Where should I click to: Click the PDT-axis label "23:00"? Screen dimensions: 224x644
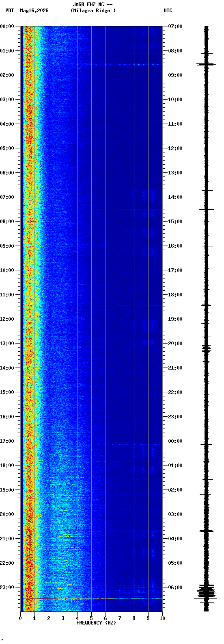[x=7, y=587]
